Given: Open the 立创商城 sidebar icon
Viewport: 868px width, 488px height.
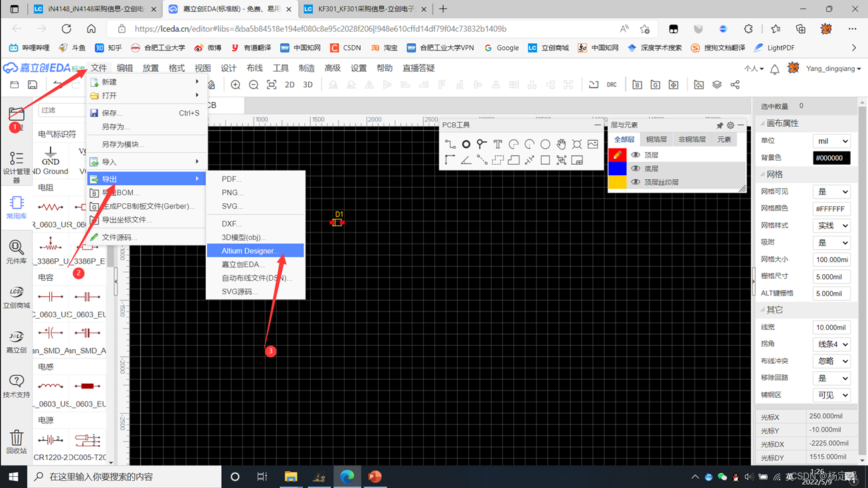Looking at the screenshot, I should point(17,297).
